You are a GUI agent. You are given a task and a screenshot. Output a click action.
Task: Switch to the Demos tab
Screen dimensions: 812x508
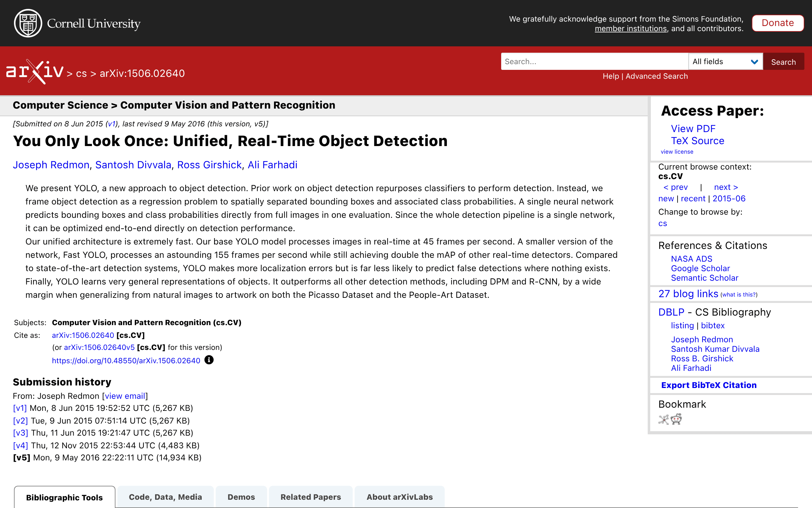click(x=241, y=497)
